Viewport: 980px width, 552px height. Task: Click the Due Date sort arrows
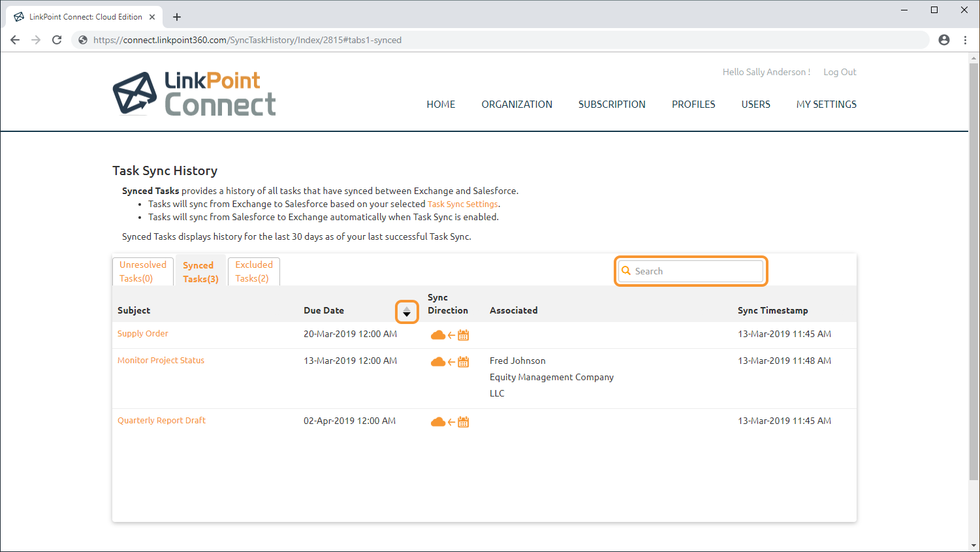click(x=407, y=312)
